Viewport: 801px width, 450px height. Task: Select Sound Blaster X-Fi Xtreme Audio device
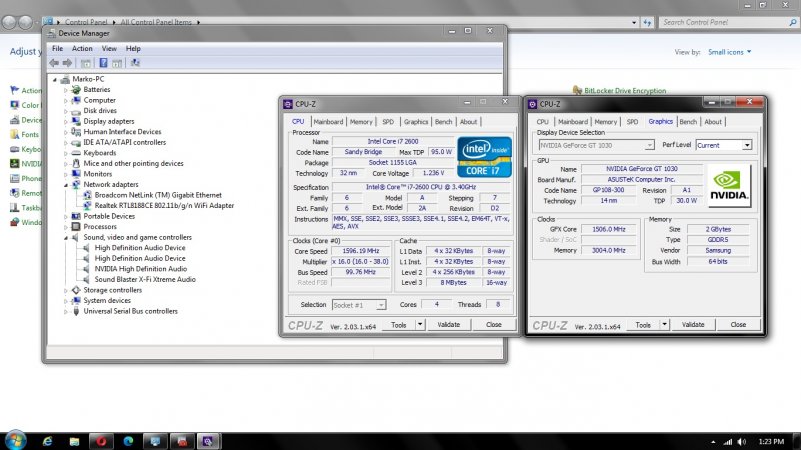(x=145, y=279)
